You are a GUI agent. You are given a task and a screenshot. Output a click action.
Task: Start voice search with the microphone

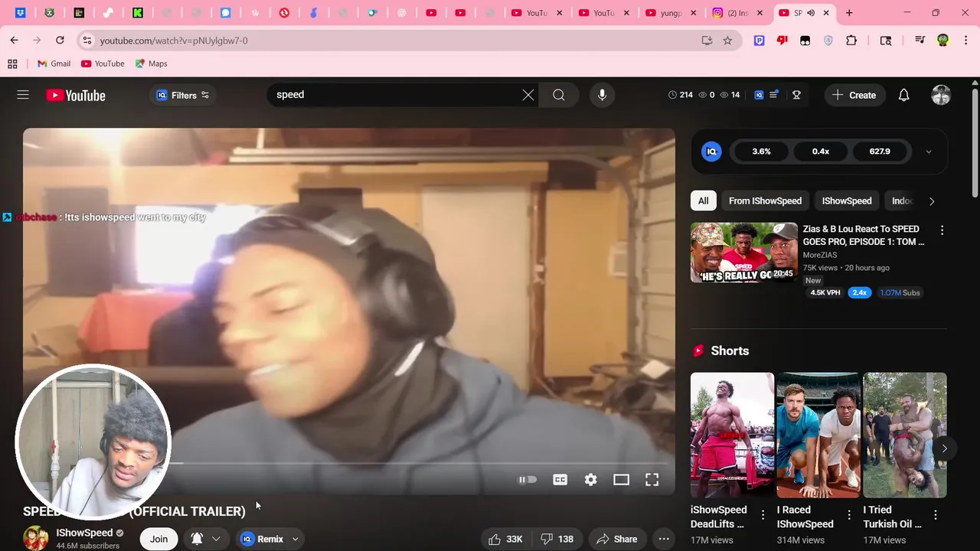pos(602,95)
